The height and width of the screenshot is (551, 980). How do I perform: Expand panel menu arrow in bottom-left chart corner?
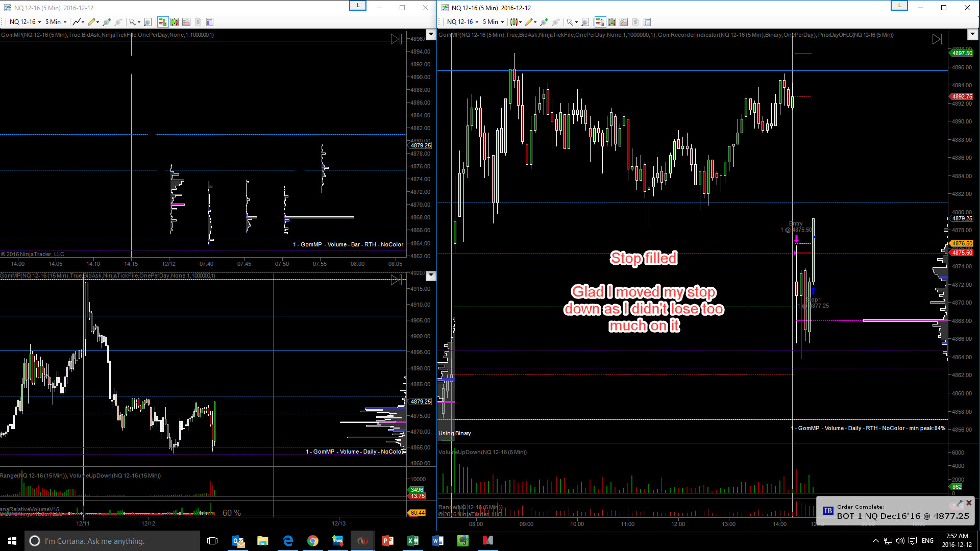click(x=431, y=275)
